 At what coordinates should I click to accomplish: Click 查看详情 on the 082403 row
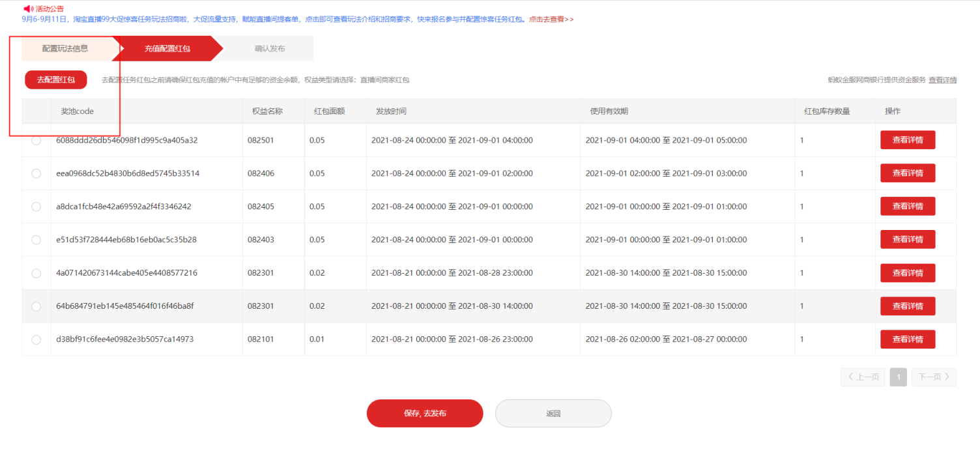(908, 239)
